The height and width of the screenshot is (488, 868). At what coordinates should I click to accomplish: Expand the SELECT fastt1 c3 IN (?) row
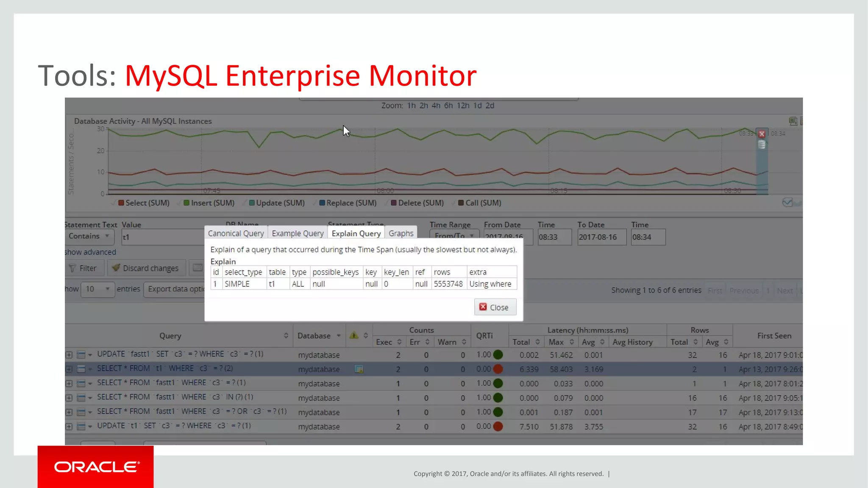(69, 398)
